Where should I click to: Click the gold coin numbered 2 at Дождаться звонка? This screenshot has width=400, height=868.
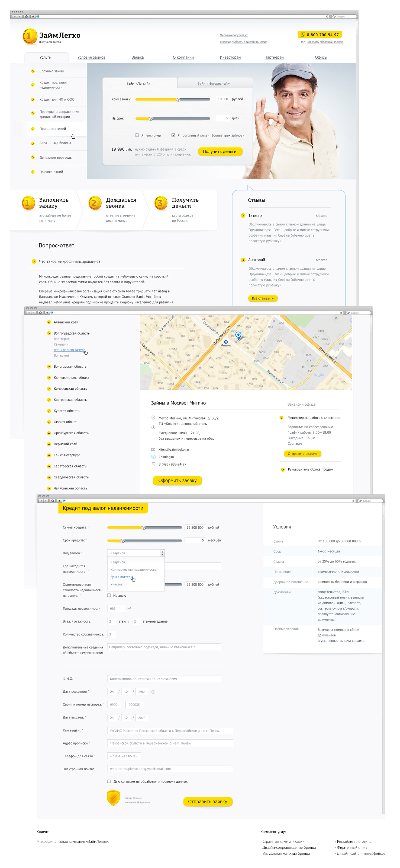point(95,203)
